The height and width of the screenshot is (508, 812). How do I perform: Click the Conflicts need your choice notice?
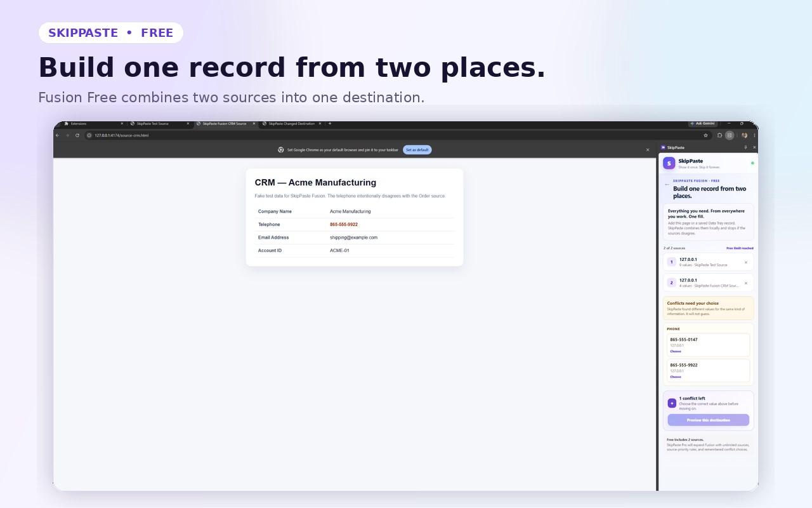click(708, 308)
